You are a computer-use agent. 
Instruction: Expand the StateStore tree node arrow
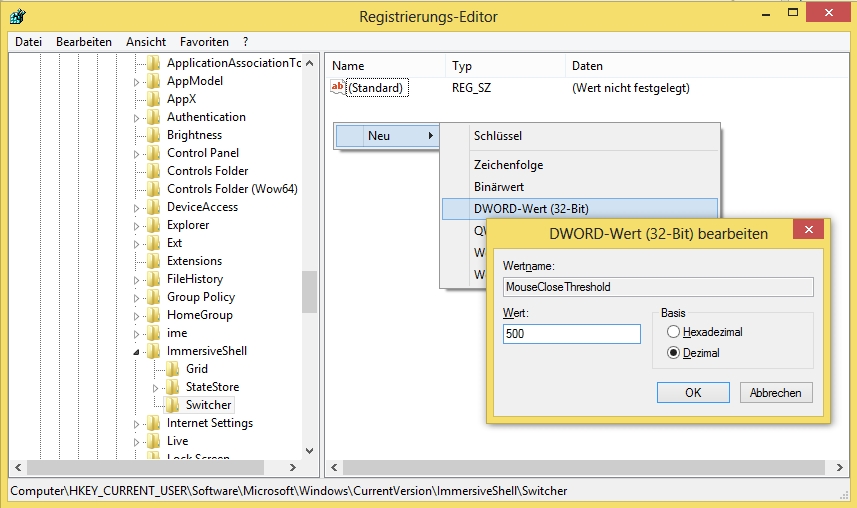click(x=155, y=388)
